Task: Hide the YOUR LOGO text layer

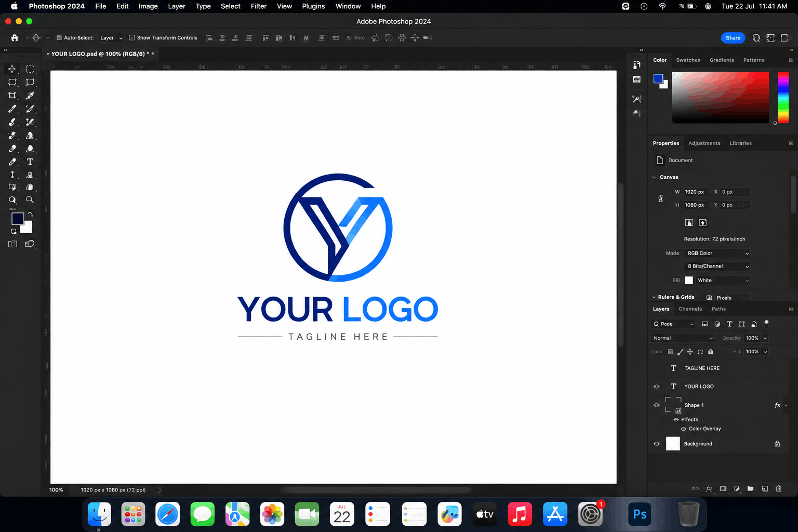Action: click(657, 387)
